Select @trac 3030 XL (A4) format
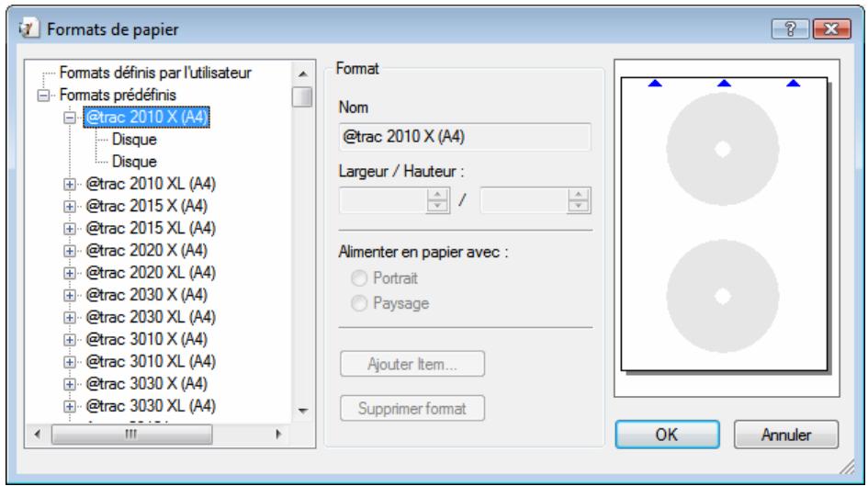Viewport: 868px width, 486px height. click(x=151, y=405)
